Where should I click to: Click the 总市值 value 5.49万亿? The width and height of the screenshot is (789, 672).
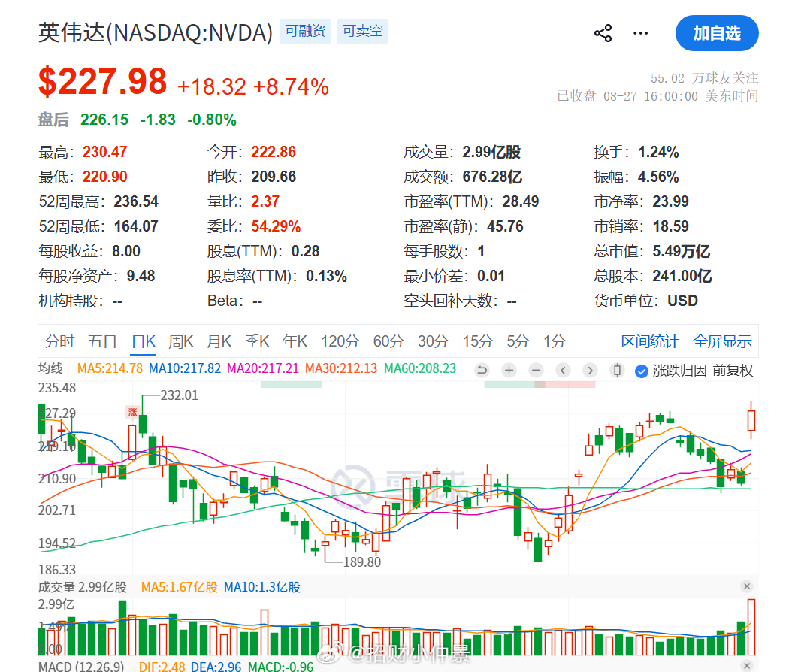coord(681,250)
